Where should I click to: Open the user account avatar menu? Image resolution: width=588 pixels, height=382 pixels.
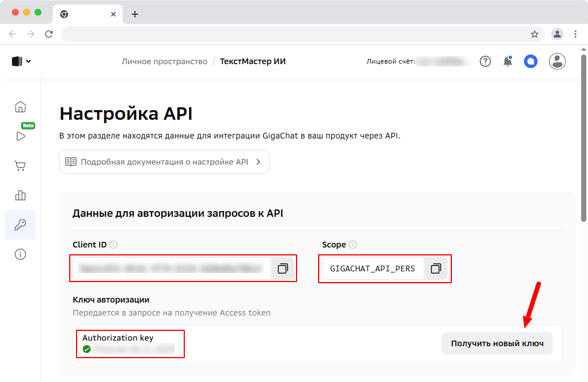click(x=557, y=61)
